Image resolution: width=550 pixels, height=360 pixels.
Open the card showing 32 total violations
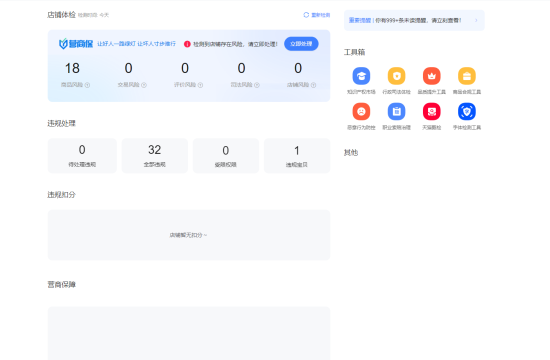coord(155,155)
